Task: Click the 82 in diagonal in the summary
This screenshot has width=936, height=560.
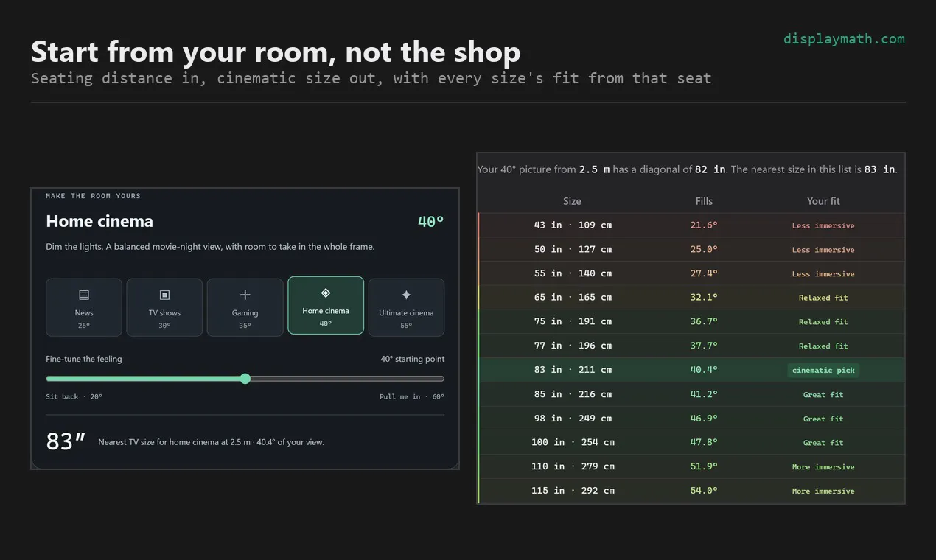Action: (710, 169)
